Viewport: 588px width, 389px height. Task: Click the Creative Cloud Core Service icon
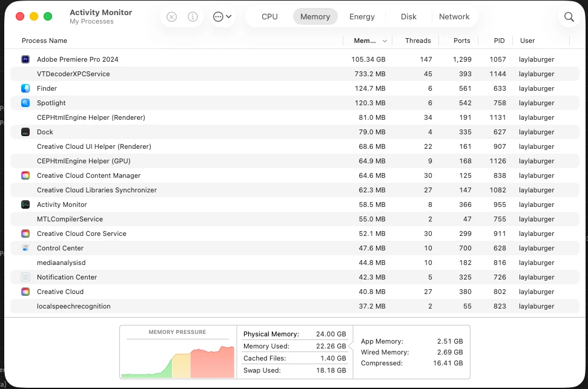click(25, 234)
